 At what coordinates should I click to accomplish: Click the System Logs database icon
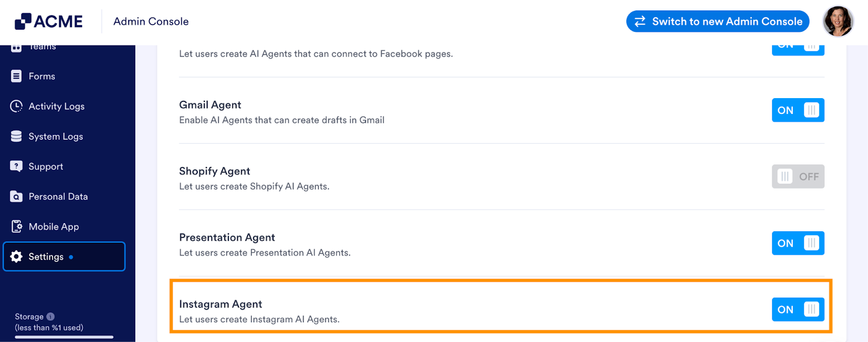[16, 136]
